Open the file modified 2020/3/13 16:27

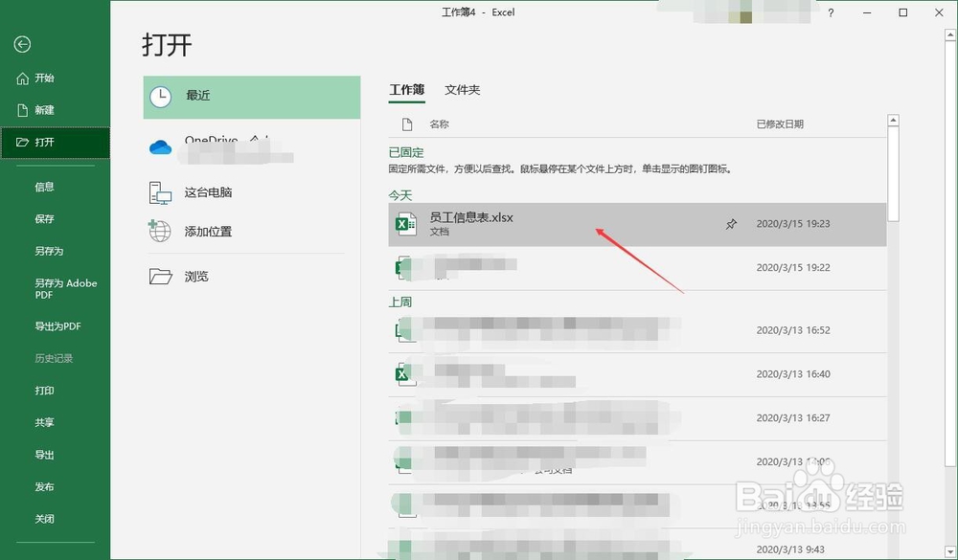(637, 418)
